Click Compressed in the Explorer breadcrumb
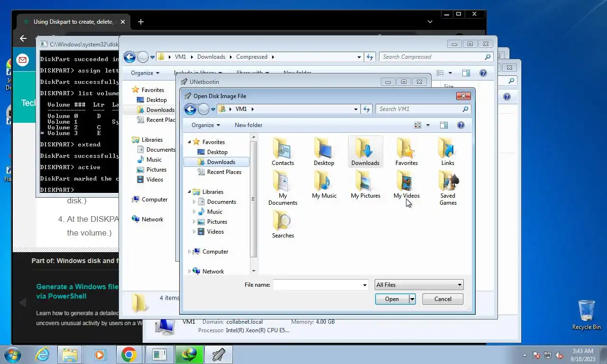The image size is (607, 364). 252,57
